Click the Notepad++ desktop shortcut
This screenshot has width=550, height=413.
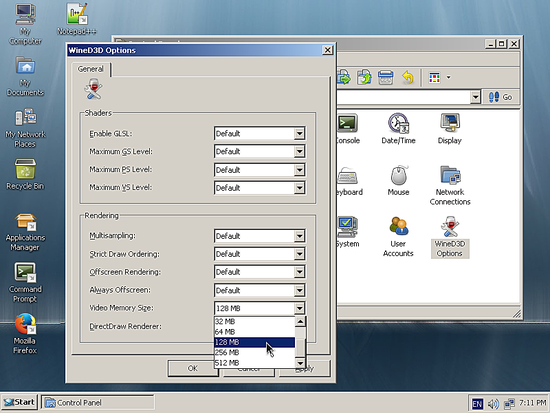point(76,19)
